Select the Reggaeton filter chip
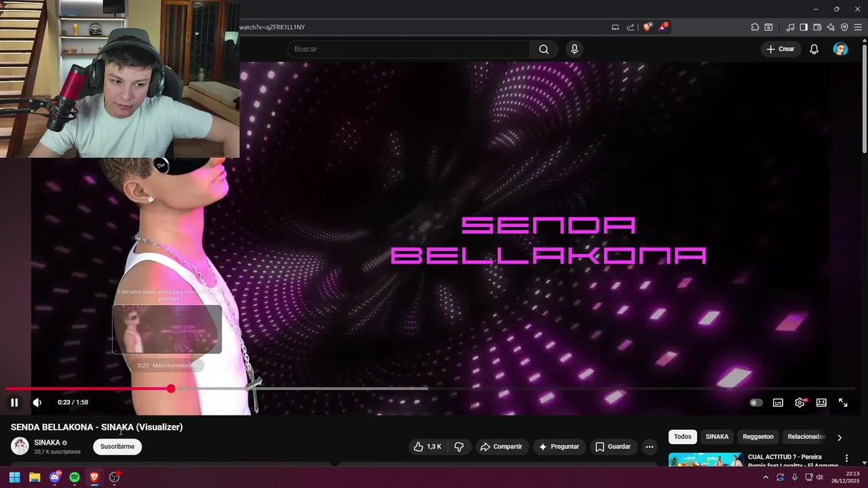 [757, 436]
